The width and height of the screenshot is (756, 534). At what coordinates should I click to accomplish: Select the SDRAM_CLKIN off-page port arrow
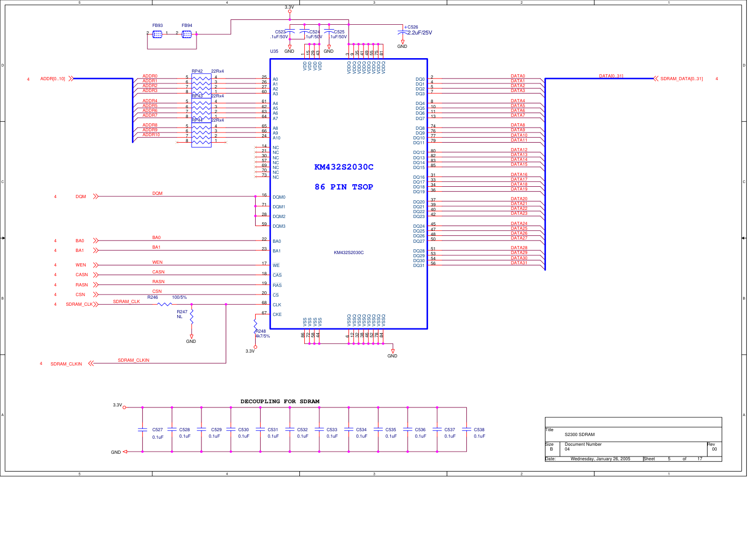[x=91, y=363]
